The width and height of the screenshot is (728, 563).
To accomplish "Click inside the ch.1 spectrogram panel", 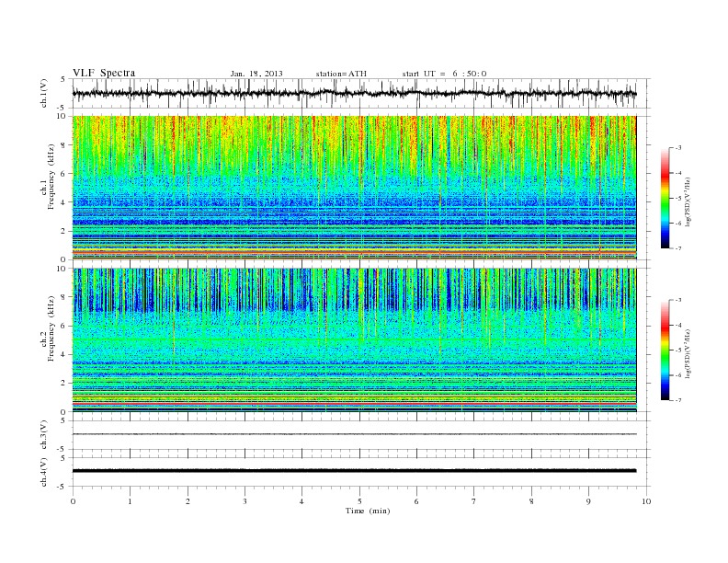I will click(x=354, y=188).
